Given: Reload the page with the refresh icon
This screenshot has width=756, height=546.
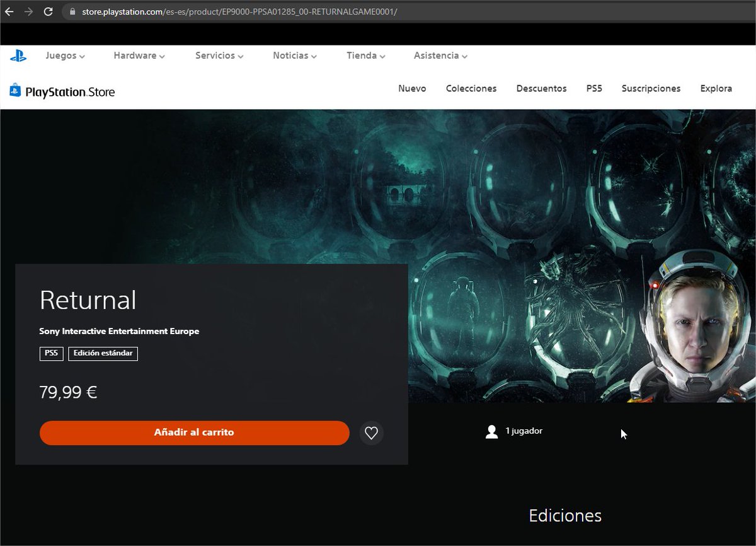Looking at the screenshot, I should (49, 11).
